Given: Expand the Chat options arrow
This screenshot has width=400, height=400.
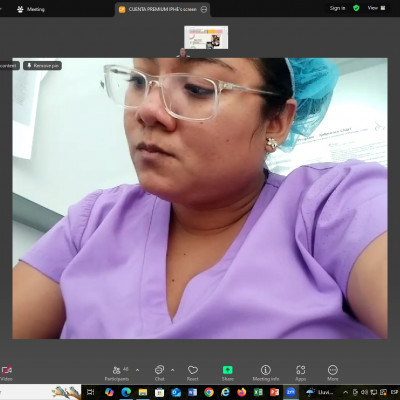Looking at the screenshot, I should pos(173,370).
